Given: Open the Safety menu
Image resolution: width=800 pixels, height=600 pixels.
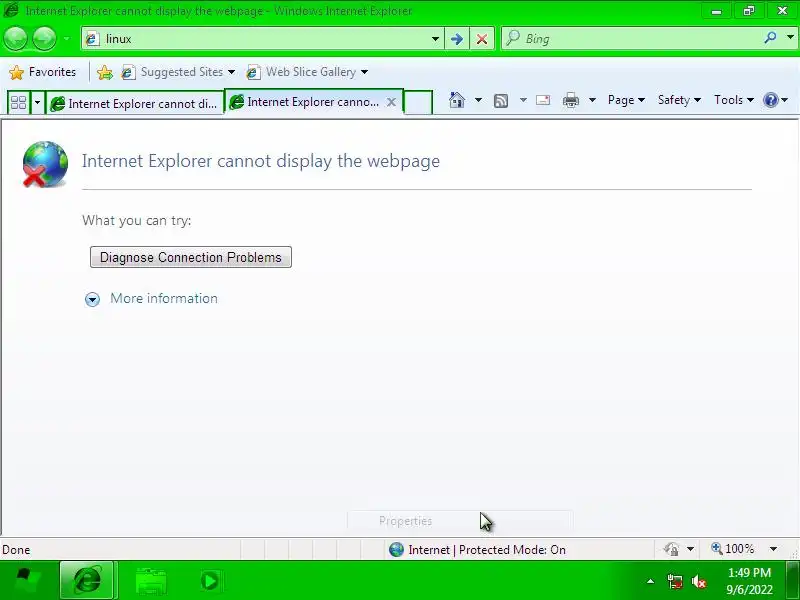Looking at the screenshot, I should (x=679, y=100).
